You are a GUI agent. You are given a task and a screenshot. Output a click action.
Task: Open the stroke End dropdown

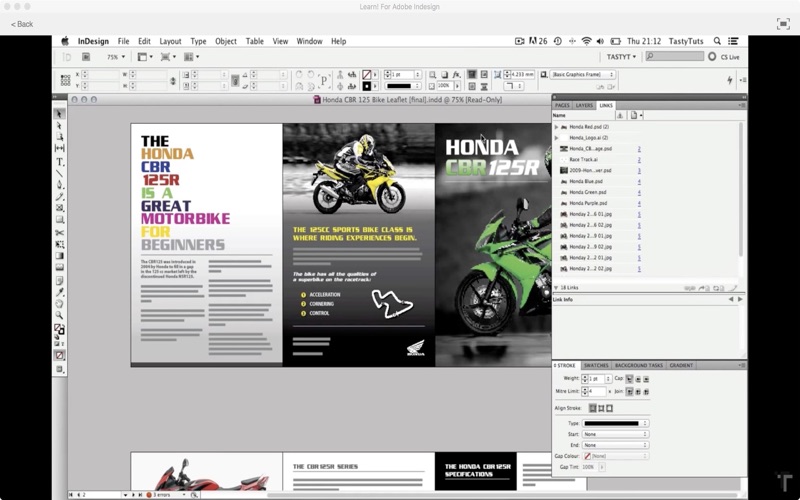click(616, 445)
